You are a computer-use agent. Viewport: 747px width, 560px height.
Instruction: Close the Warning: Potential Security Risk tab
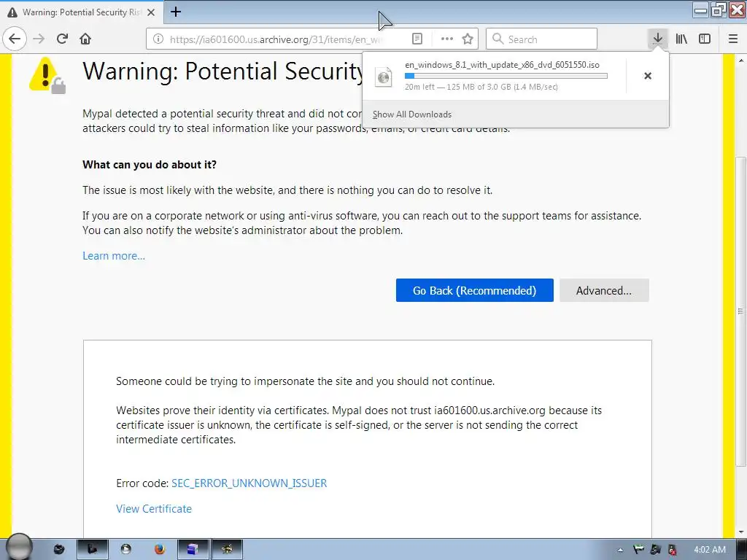point(151,12)
